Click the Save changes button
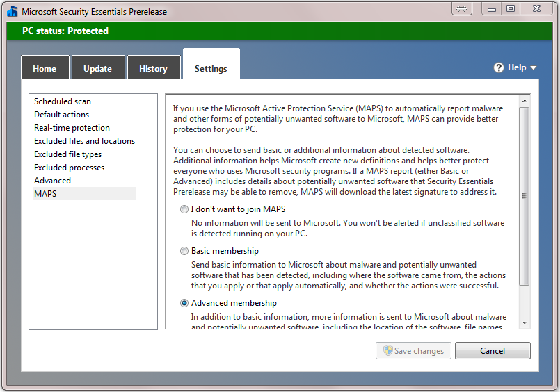560x392 pixels. point(413,350)
